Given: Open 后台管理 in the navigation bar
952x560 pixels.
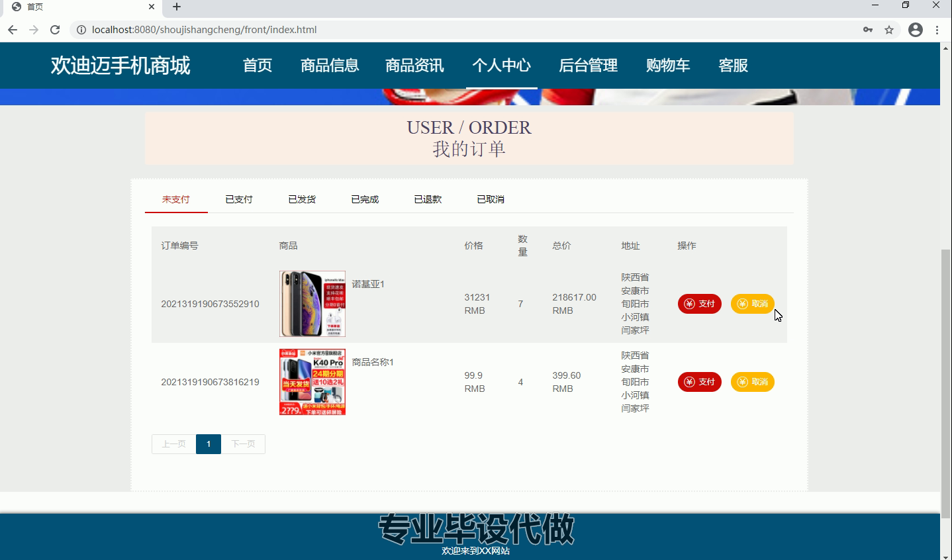Looking at the screenshot, I should [x=589, y=66].
